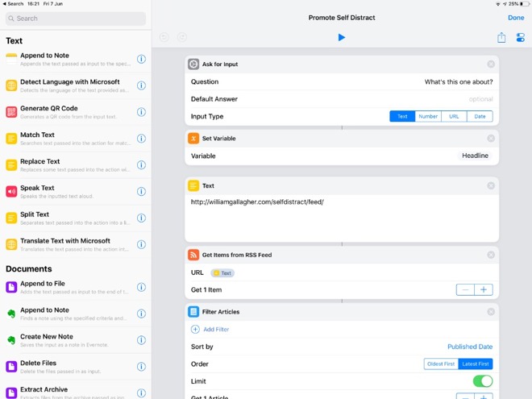Tap the Speak Text speaker icon

(x=11, y=191)
